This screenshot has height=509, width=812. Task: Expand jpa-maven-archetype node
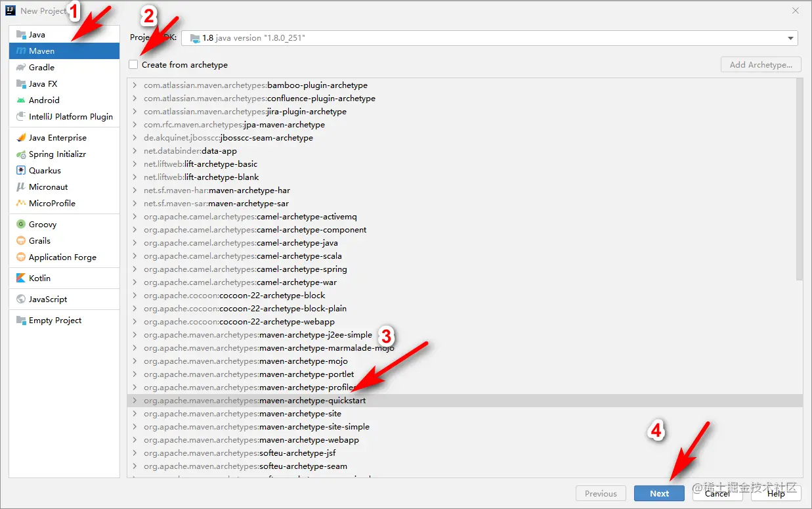click(135, 125)
